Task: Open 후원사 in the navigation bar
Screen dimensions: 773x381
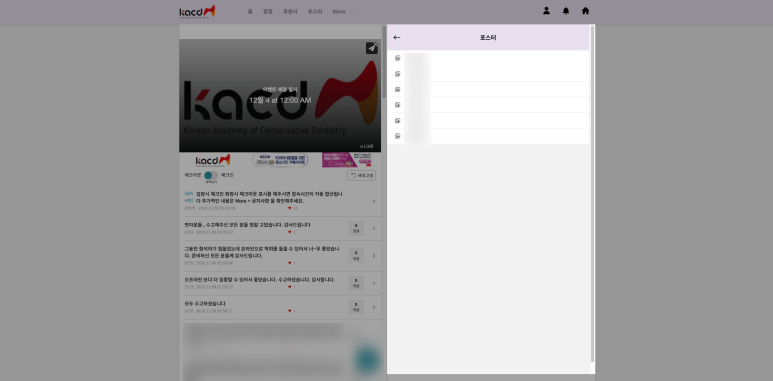Action: [290, 11]
